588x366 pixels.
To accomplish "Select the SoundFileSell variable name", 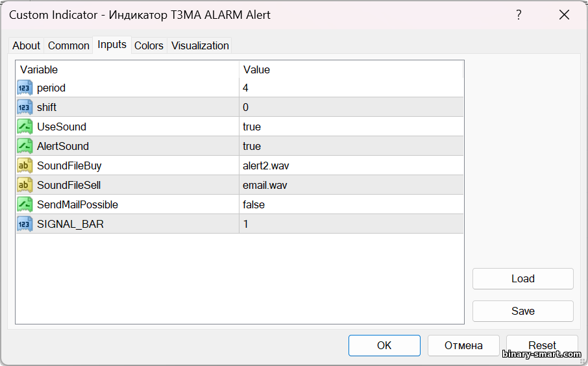I will 69,185.
